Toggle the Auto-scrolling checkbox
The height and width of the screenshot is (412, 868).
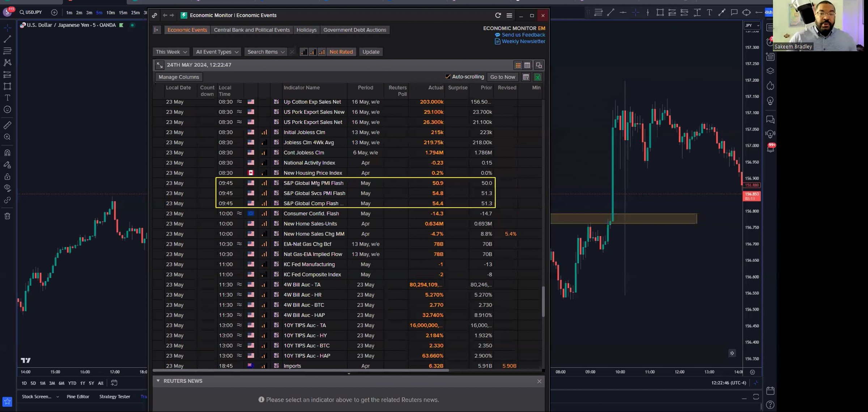pos(448,77)
